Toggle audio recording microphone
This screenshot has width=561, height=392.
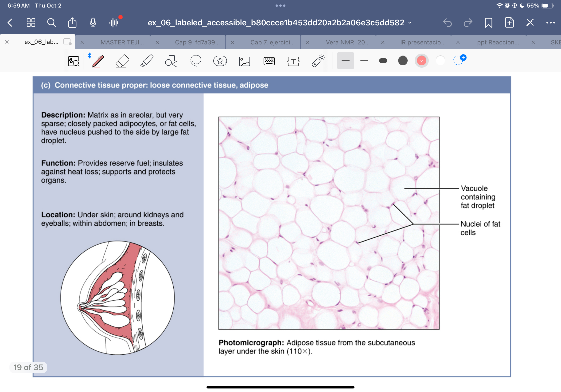(x=93, y=23)
